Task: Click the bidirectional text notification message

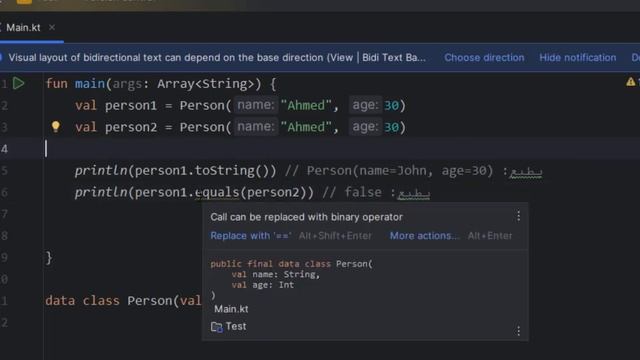Action: [217, 58]
